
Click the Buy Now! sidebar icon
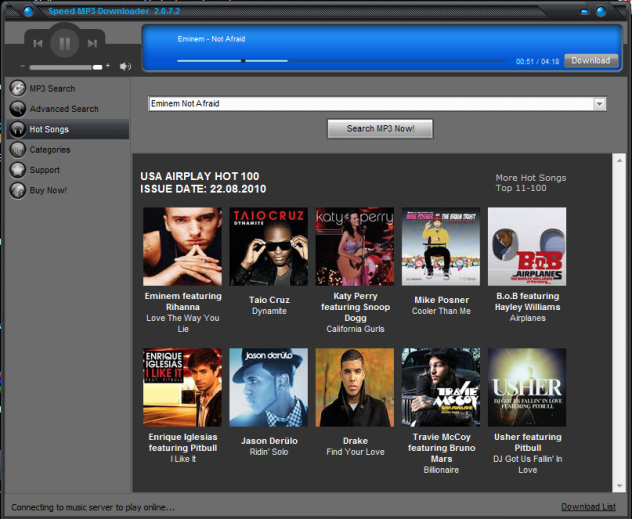18,190
